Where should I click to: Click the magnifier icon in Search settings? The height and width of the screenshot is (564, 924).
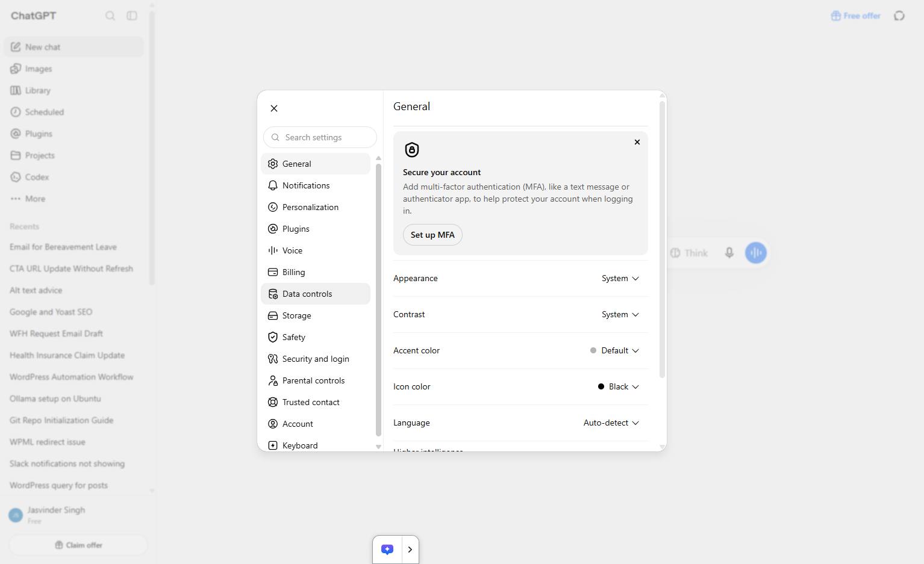[275, 137]
